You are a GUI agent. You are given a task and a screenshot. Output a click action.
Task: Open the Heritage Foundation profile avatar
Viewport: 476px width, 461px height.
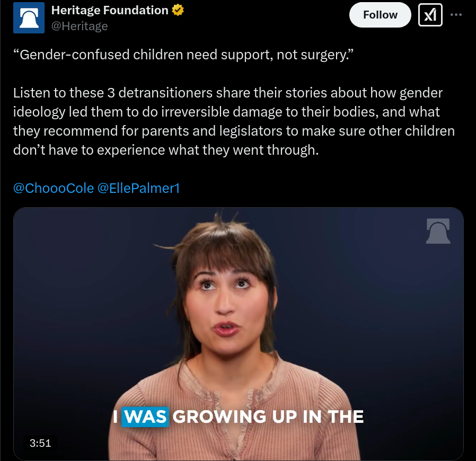click(29, 17)
